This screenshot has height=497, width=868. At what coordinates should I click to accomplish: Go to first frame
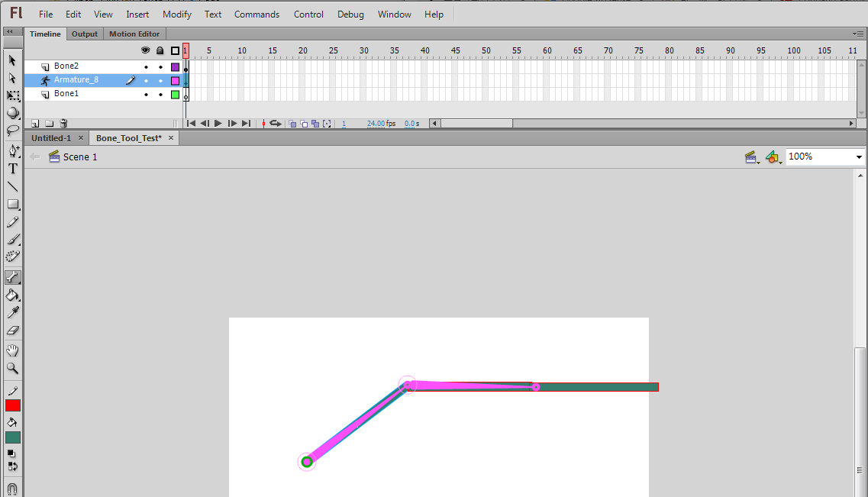[191, 124]
